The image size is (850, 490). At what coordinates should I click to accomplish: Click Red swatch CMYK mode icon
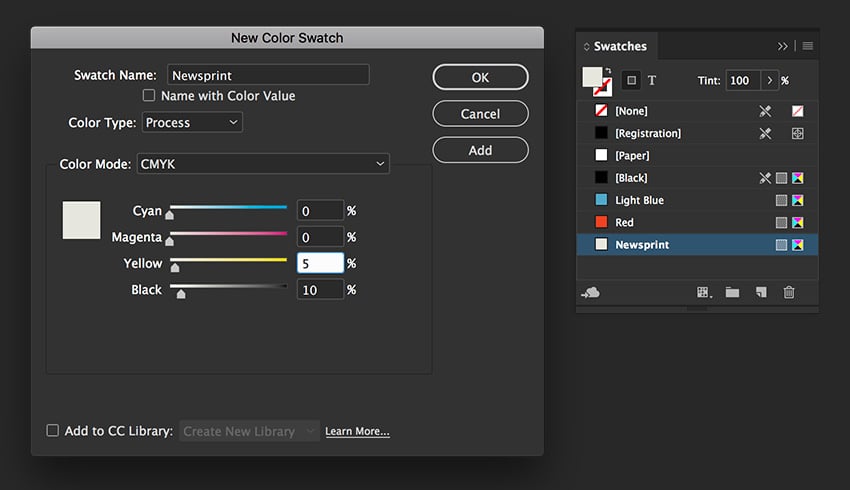797,222
